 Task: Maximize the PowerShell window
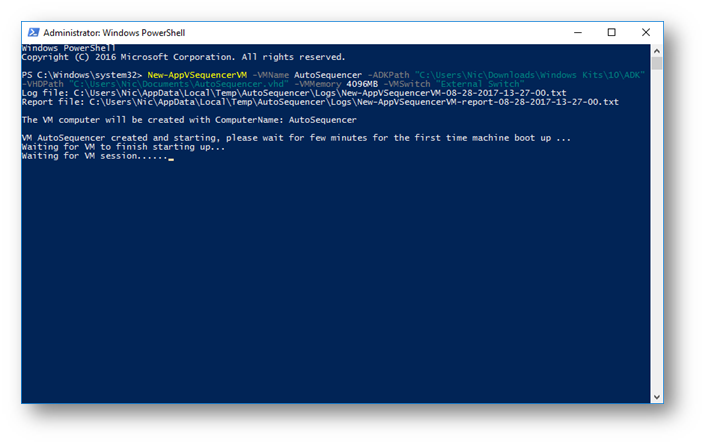coord(611,32)
